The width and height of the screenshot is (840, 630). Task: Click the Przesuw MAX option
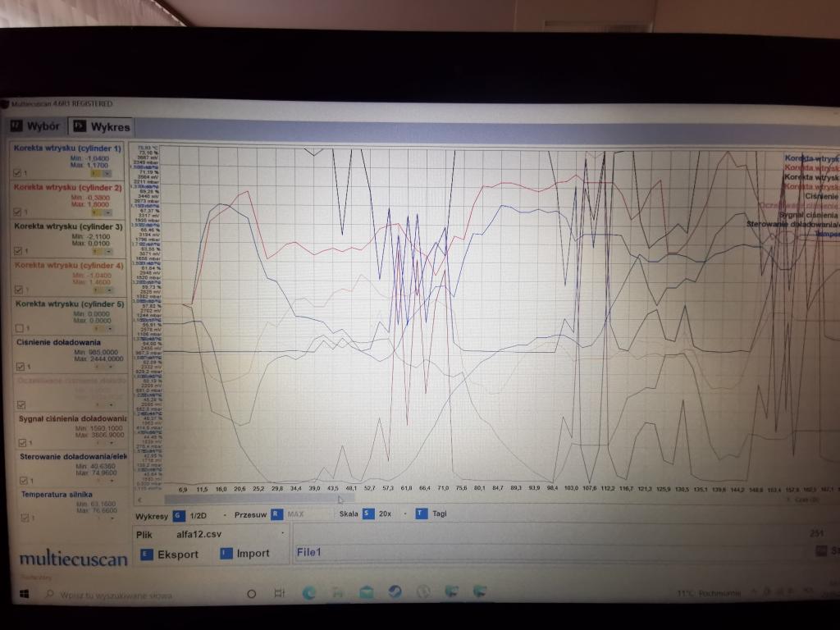(295, 514)
